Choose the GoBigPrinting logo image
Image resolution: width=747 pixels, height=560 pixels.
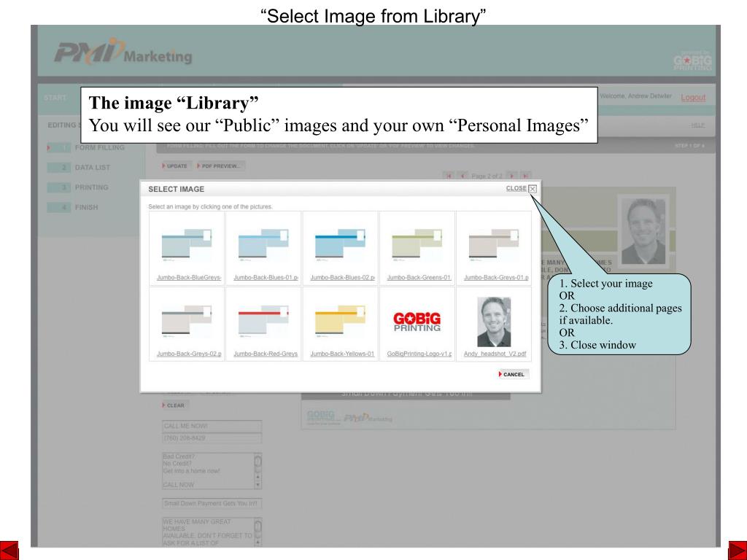[417, 322]
